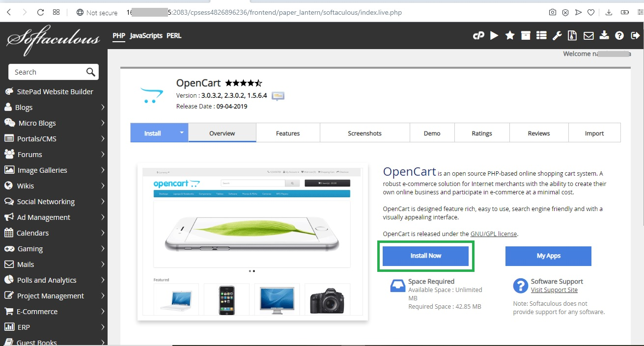Reload the page in the browser
The image size is (644, 346).
41,12
